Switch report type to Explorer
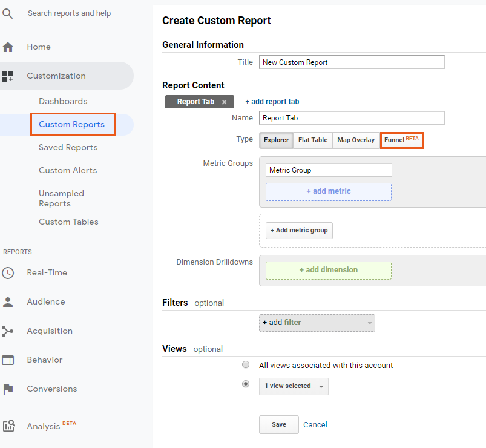 (276, 140)
